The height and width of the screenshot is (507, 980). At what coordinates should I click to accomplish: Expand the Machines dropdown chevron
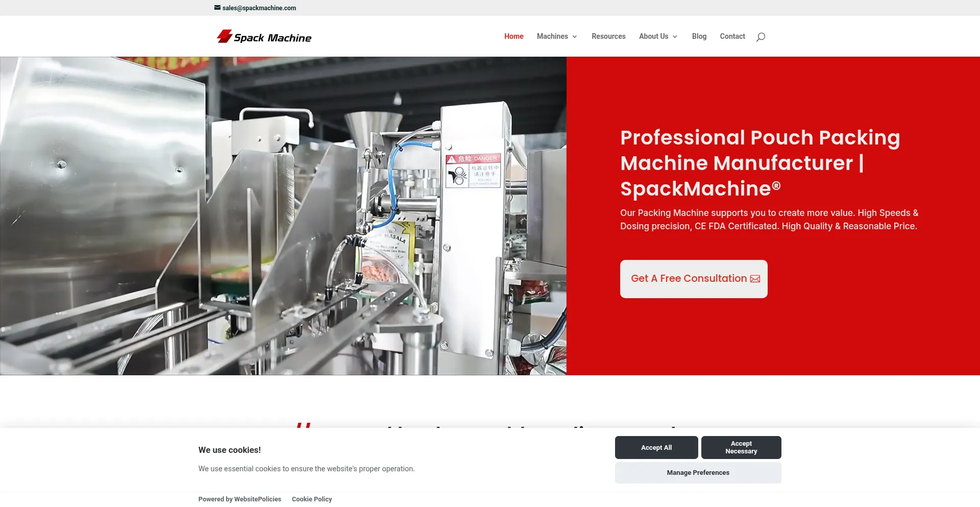tap(575, 37)
